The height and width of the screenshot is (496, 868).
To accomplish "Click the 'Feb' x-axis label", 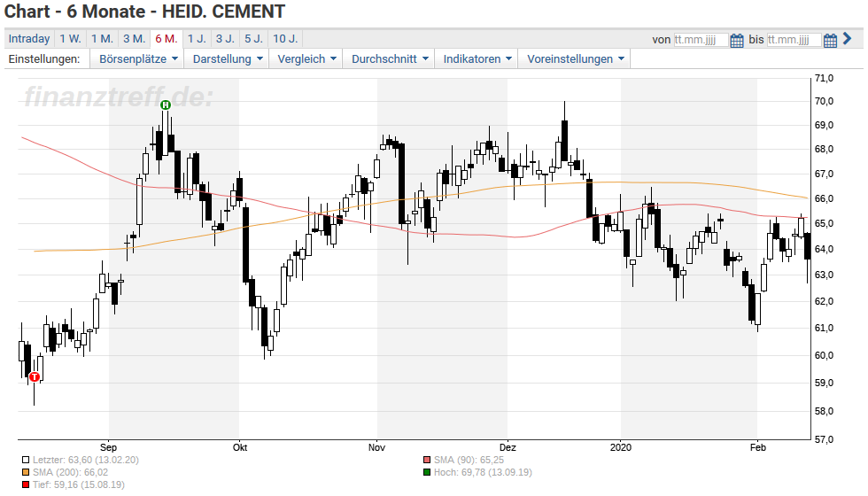I will click(758, 447).
